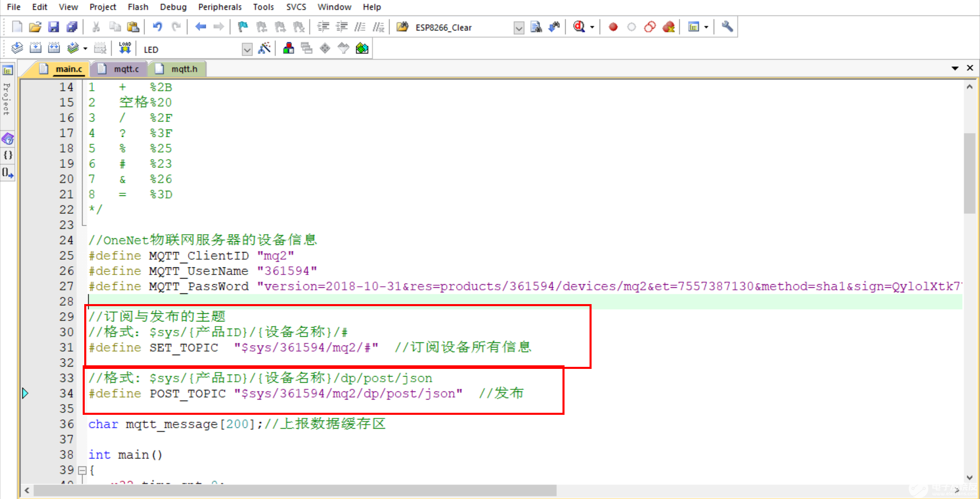Open the Edit menu
This screenshot has width=980, height=499.
point(40,7)
